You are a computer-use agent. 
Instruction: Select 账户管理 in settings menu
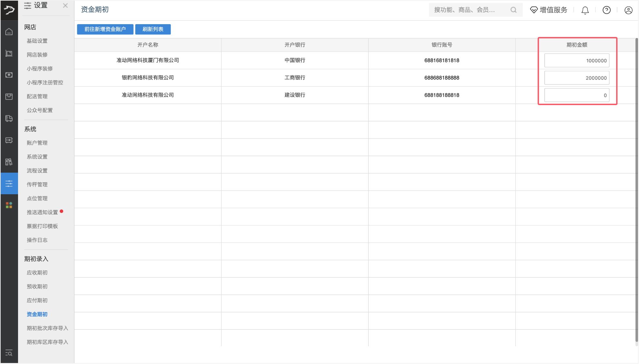[37, 143]
